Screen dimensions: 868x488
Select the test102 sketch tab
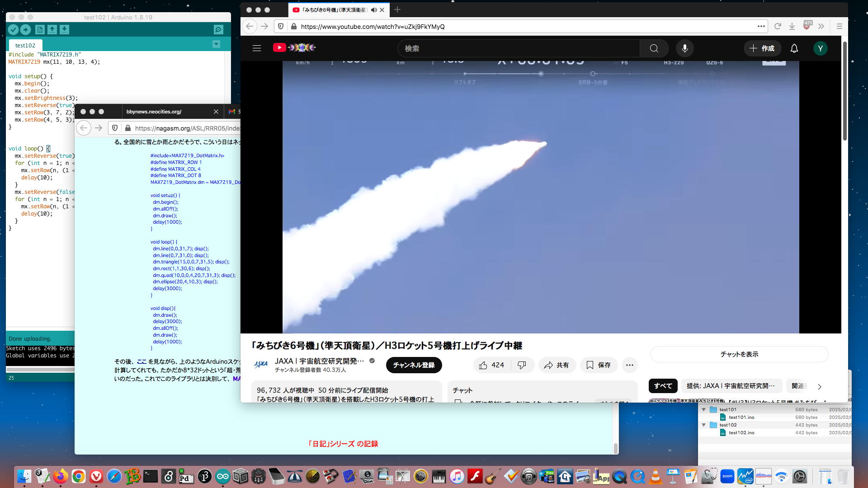pyautogui.click(x=25, y=45)
